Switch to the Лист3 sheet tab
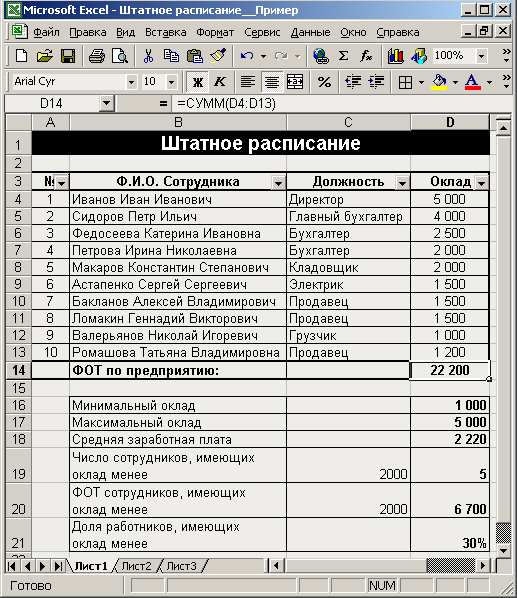Viewport: 517px width, 598px height. point(181,566)
